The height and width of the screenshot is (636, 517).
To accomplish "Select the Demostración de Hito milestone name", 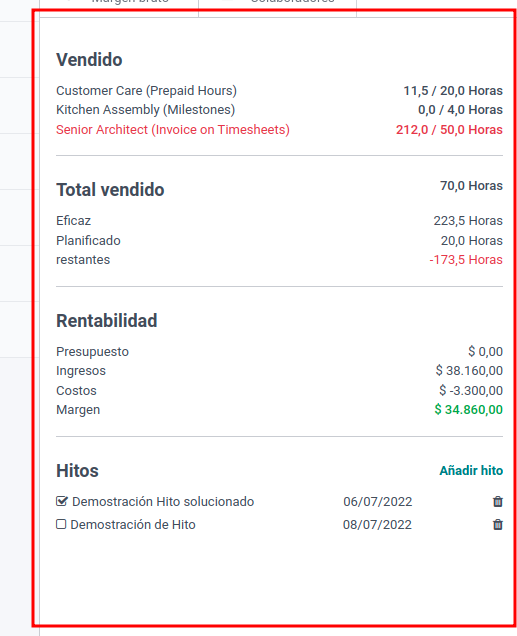I will [x=133, y=525].
